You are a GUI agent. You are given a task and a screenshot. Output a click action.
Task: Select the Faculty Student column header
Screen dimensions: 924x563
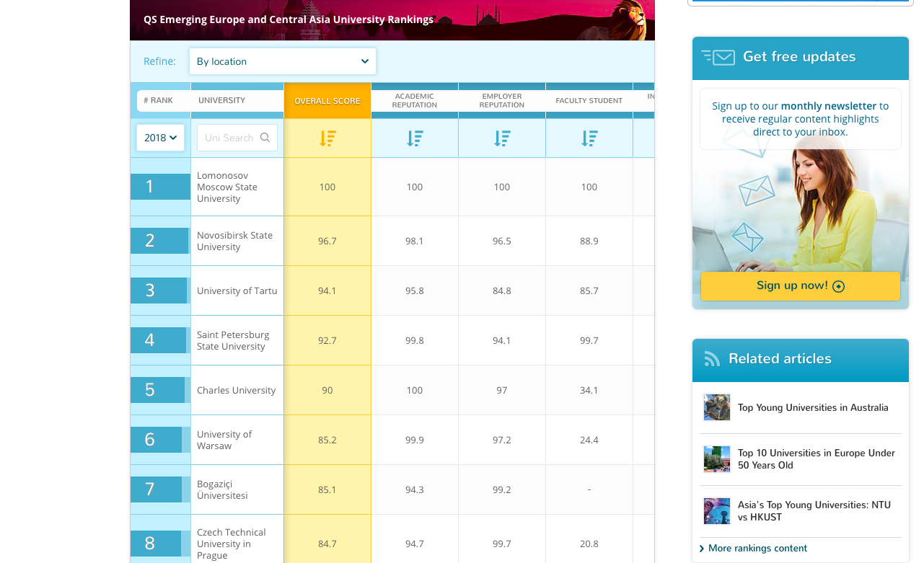click(x=589, y=101)
